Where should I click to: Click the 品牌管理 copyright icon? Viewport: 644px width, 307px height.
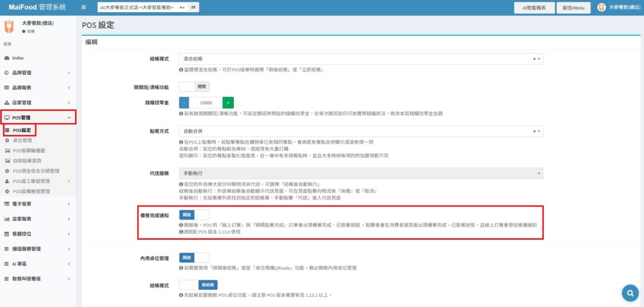click(6, 73)
